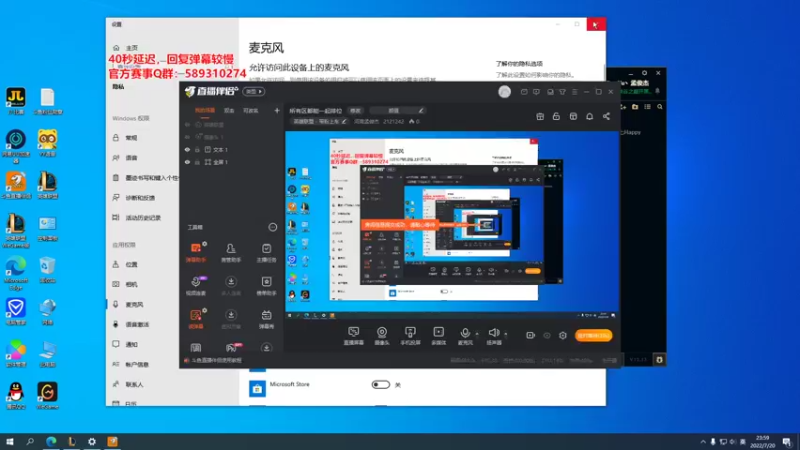Edit game category 英雄联盟 tag
Screen dimensions: 800x450
tap(319, 121)
